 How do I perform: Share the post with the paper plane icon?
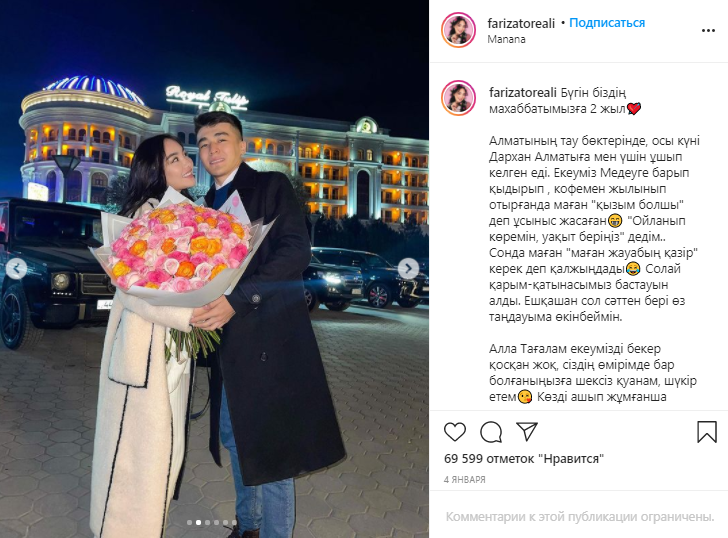[526, 432]
